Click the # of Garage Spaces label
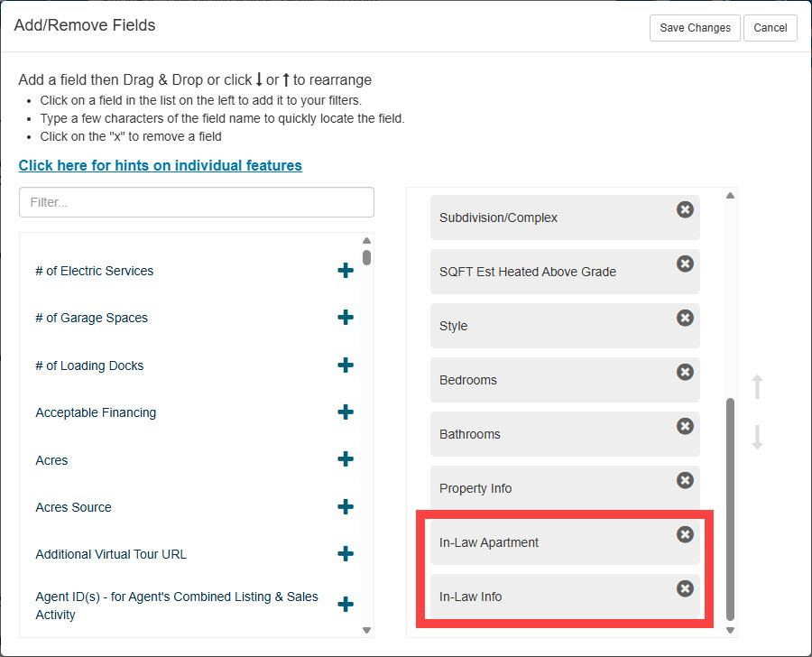 pyautogui.click(x=92, y=319)
